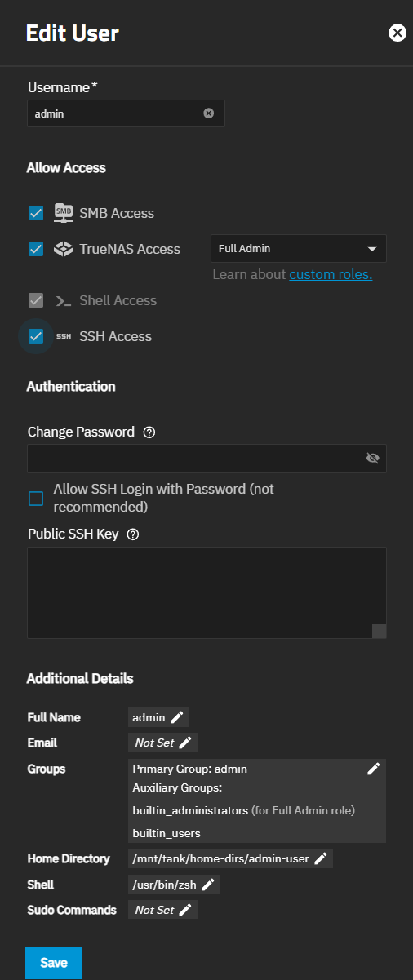Image resolution: width=413 pixels, height=980 pixels.
Task: Click the 'builtin_administrators' group entry
Action: (x=190, y=810)
